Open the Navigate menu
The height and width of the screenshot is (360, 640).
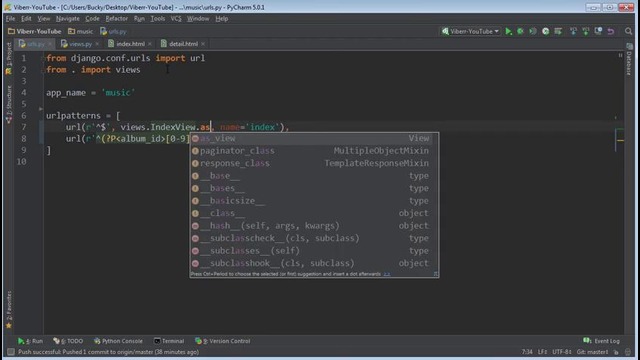point(68,19)
